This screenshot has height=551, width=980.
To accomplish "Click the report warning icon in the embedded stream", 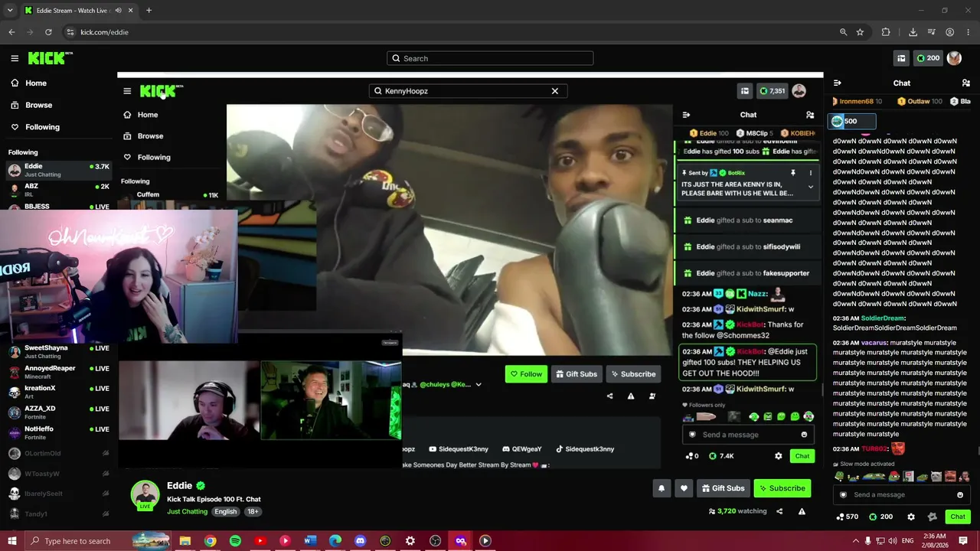I will [x=631, y=396].
